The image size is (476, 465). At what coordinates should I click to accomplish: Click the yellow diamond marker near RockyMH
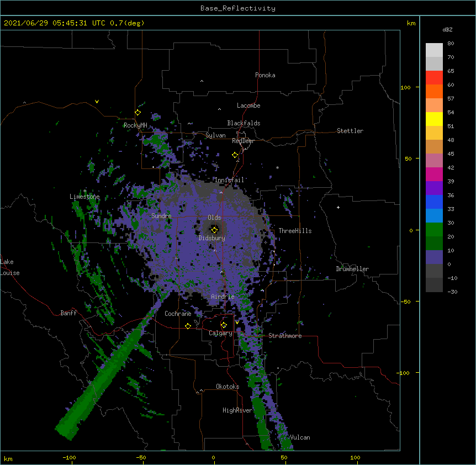[x=137, y=113]
